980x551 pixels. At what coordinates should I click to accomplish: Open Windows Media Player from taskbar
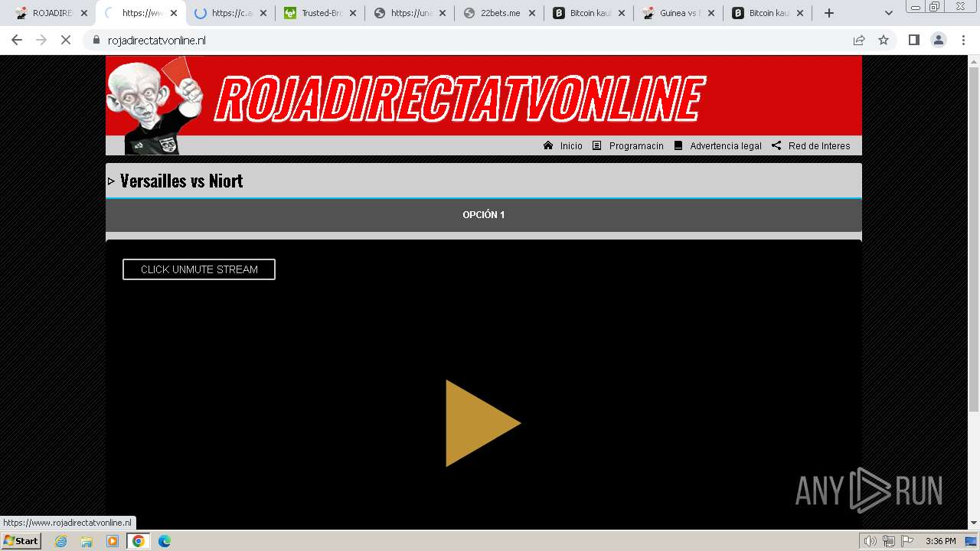(x=113, y=541)
